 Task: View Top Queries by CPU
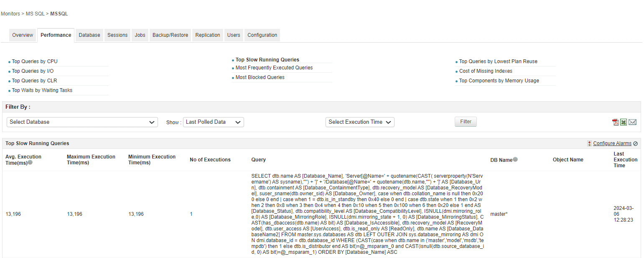pyautogui.click(x=35, y=61)
